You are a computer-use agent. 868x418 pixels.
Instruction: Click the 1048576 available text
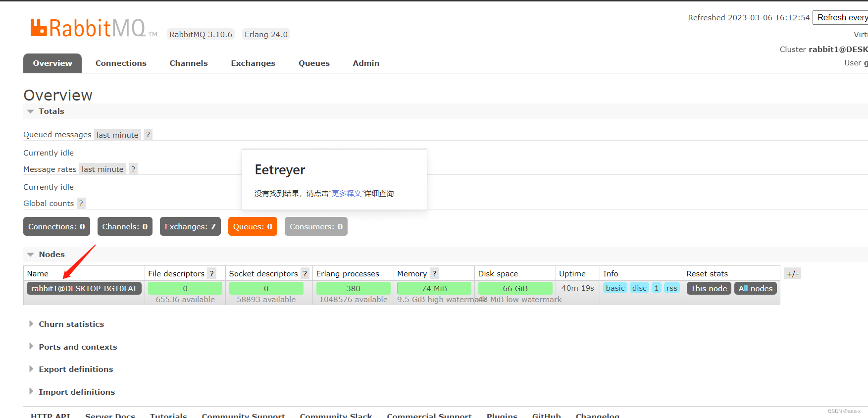coord(353,299)
